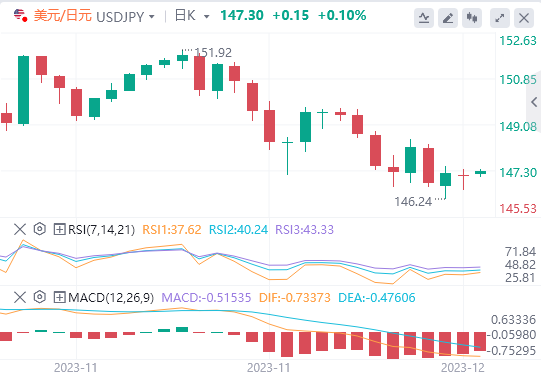Click the 2023-12 date axis label
The image size is (541, 380).
(463, 368)
